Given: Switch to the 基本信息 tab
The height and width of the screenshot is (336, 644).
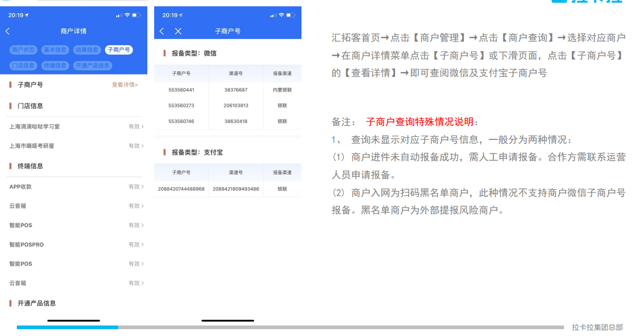Looking at the screenshot, I should pos(55,50).
